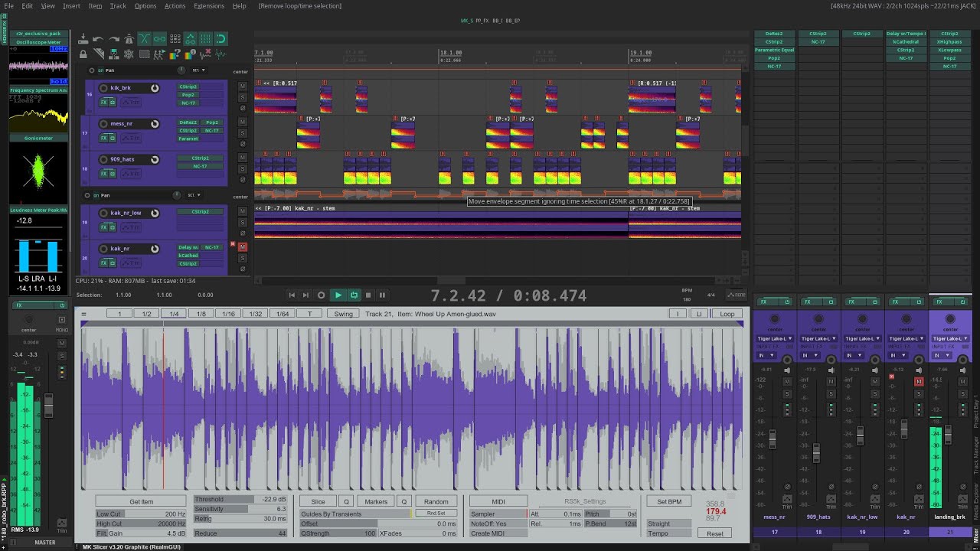Click the Slice button in MK Slicer
The image size is (980, 551).
pyautogui.click(x=318, y=502)
